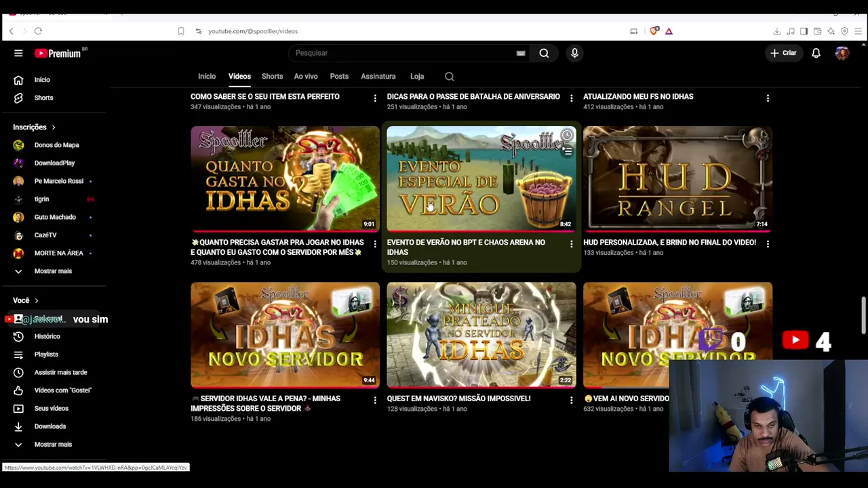868x488 pixels.
Task: Open the on-screen keyboard in search box
Action: (521, 53)
